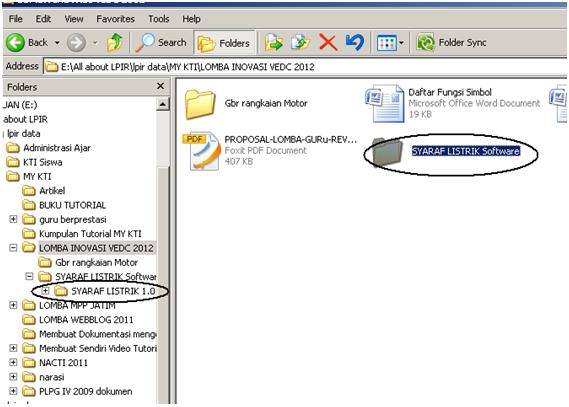The height and width of the screenshot is (407, 569).
Task: Select the about LPIR tree entry
Action: [x=25, y=119]
